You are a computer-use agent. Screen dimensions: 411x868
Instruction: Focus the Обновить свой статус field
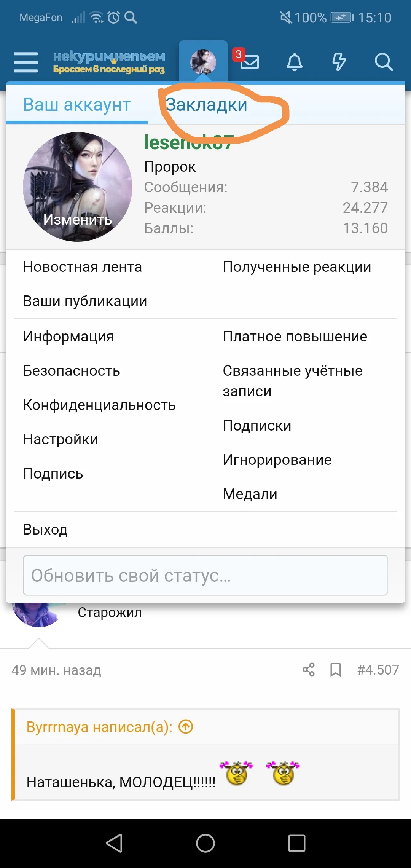(205, 575)
